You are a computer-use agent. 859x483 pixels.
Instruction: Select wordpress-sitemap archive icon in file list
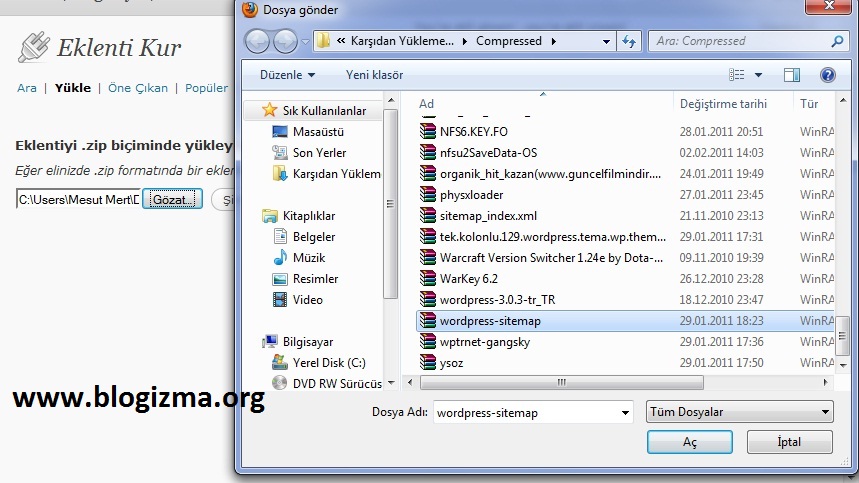[428, 320]
